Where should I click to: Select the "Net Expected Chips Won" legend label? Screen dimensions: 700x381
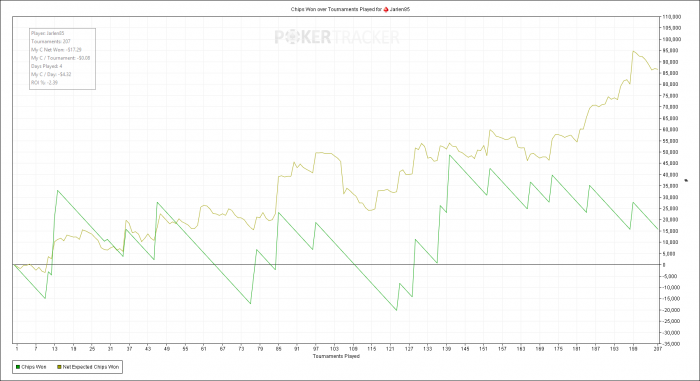91,367
